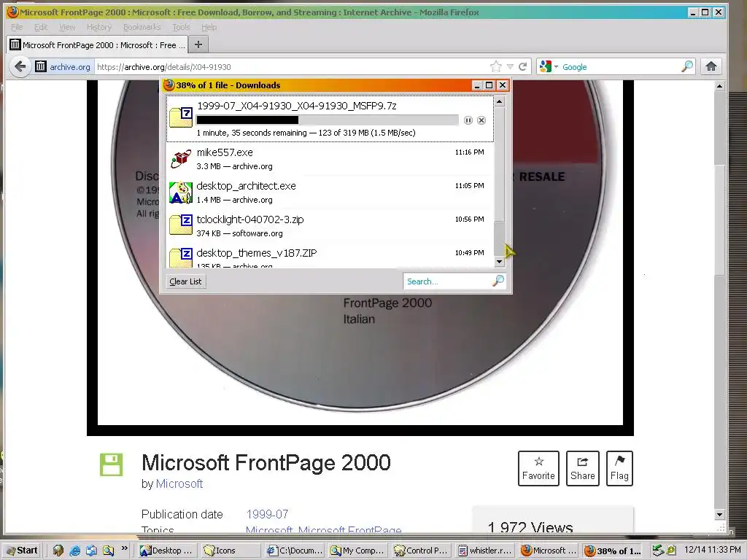Select the desktop_themes_v187.ZIP icon
747x560 pixels.
point(181,257)
